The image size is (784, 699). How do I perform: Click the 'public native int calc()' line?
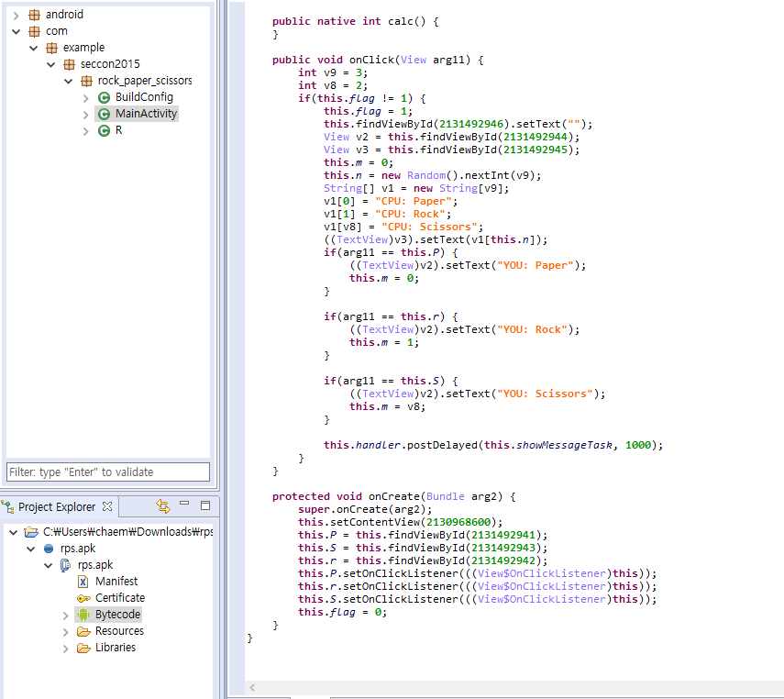[355, 21]
